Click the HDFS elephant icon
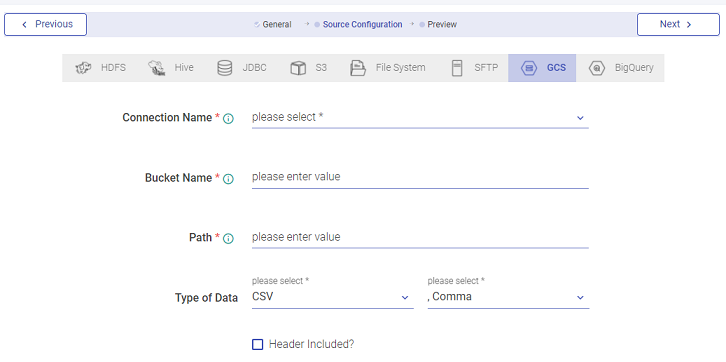Image resolution: width=726 pixels, height=362 pixels. pyautogui.click(x=83, y=68)
